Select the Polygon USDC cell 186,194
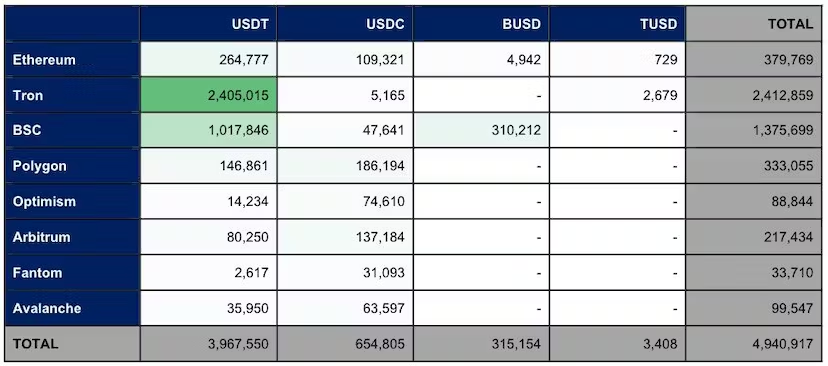The height and width of the screenshot is (366, 828). (x=345, y=166)
